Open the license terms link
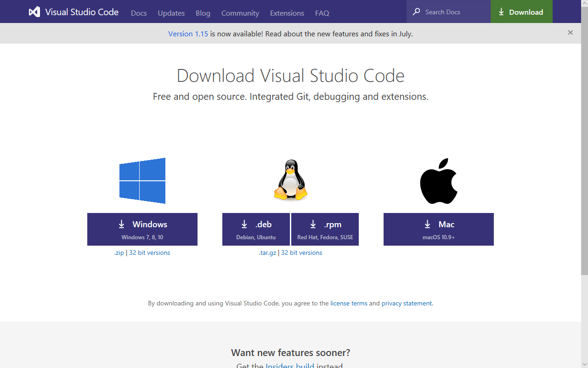Viewport: 588px width, 368px height. coord(349,303)
